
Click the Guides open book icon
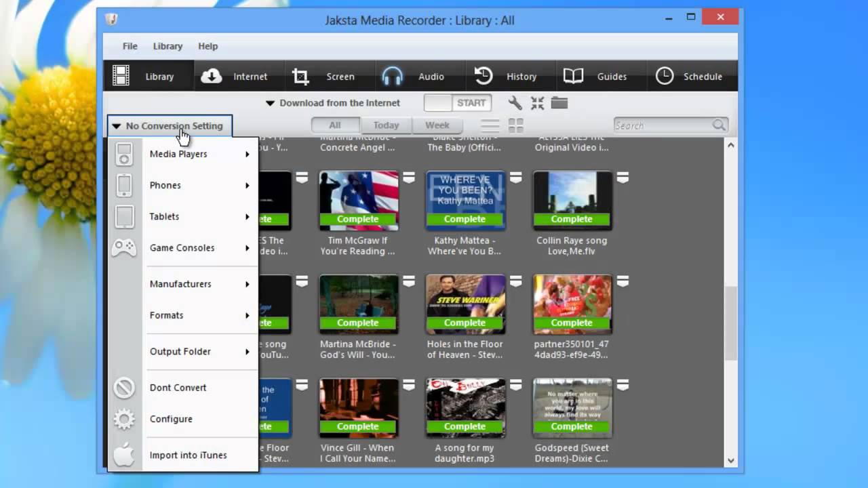574,76
